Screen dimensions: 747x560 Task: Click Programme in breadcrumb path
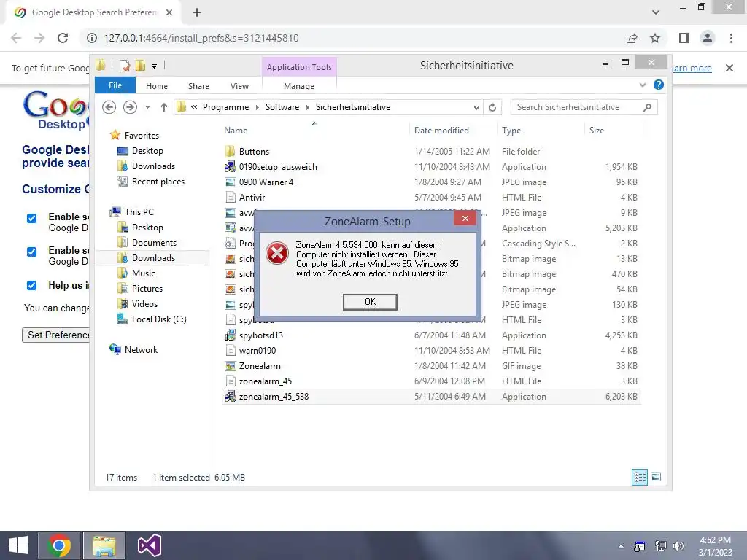[225, 107]
